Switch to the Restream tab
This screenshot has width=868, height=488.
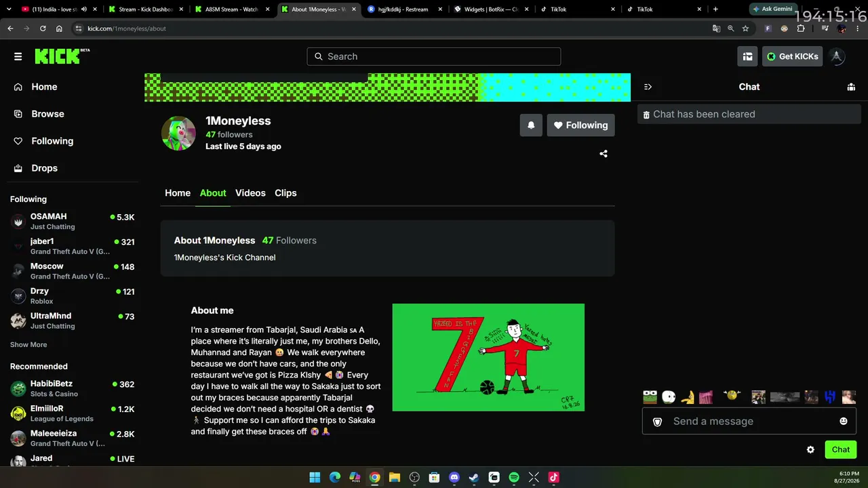coord(404,9)
